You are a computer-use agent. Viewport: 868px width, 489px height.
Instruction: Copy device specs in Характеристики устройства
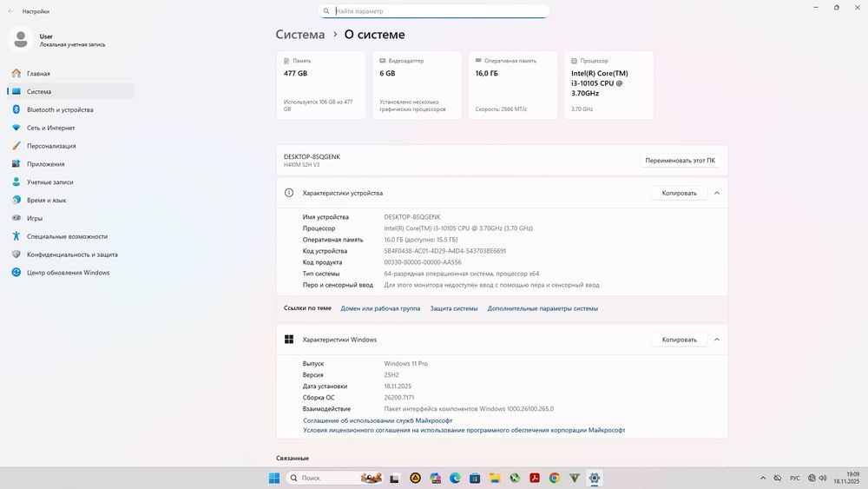[680, 194]
